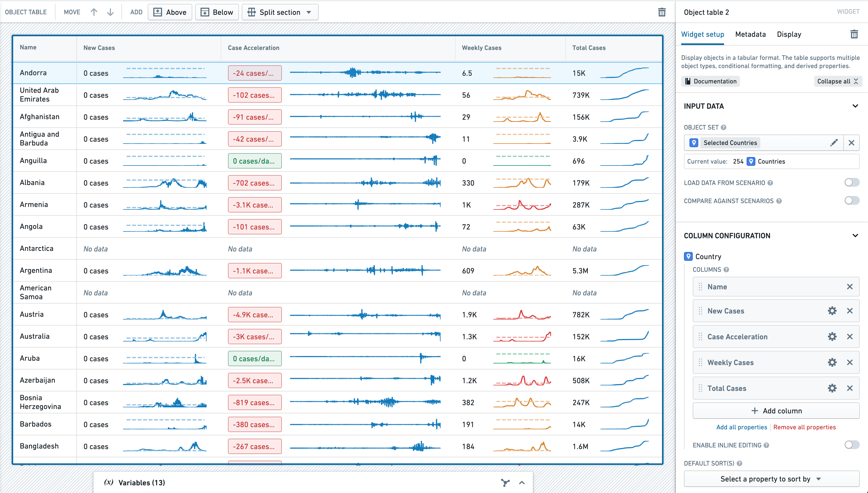This screenshot has height=493, width=868.
Task: Click the settings gear icon for Weekly Cases column
Action: 832,363
